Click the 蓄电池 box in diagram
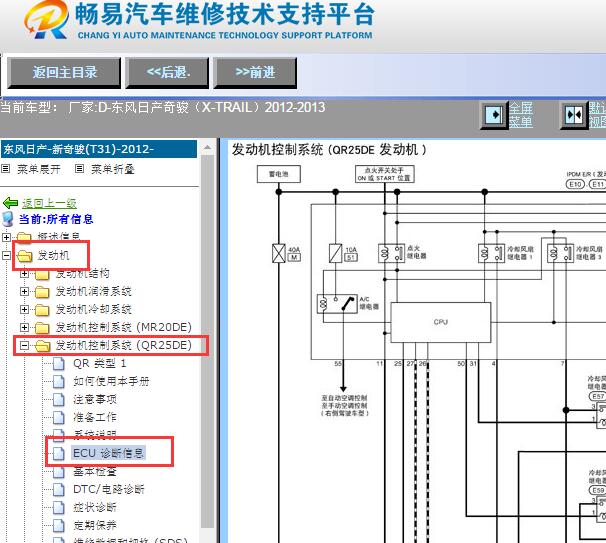Viewport: 606px width, 543px height. click(x=279, y=174)
